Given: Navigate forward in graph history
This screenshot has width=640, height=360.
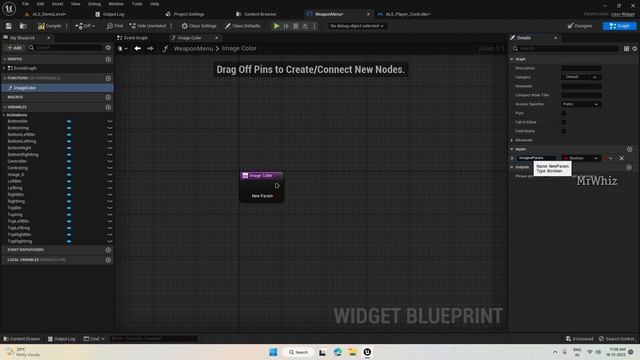Looking at the screenshot, I should 150,49.
